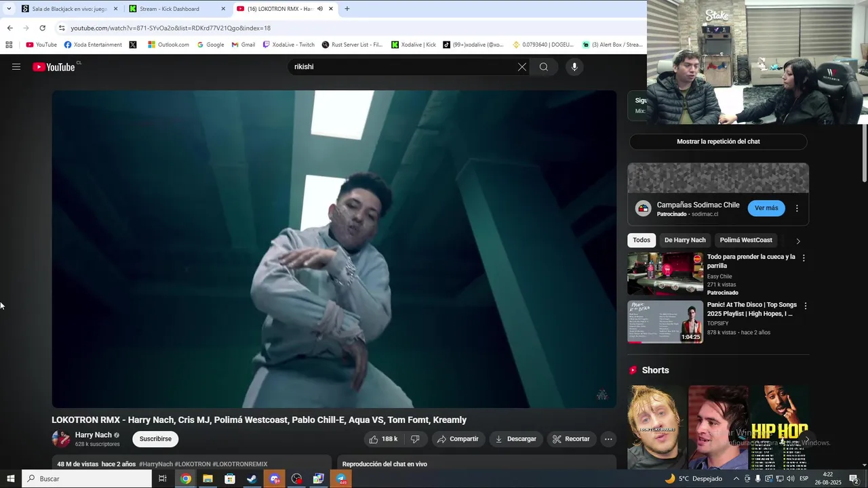Image resolution: width=868 pixels, height=488 pixels.
Task: Open the Rust Server List bookmark
Action: click(x=352, y=45)
